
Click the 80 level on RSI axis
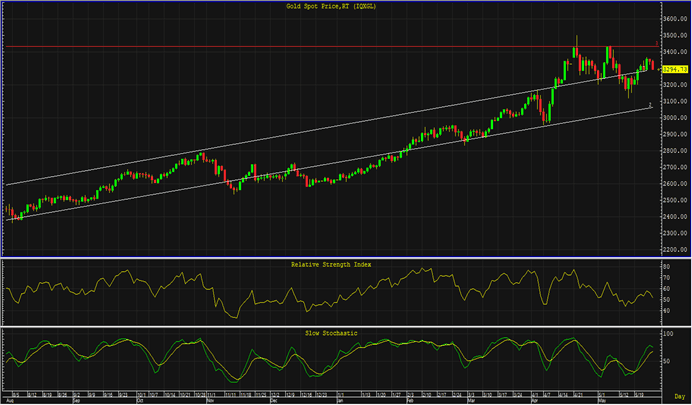click(666, 268)
